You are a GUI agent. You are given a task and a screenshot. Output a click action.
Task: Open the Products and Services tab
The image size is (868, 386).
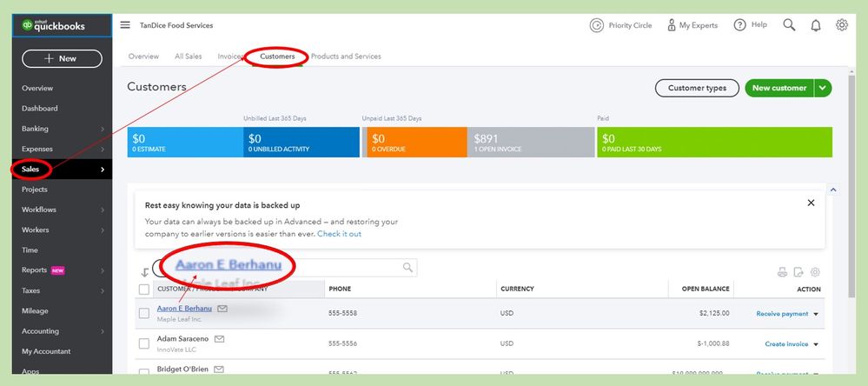click(x=346, y=57)
